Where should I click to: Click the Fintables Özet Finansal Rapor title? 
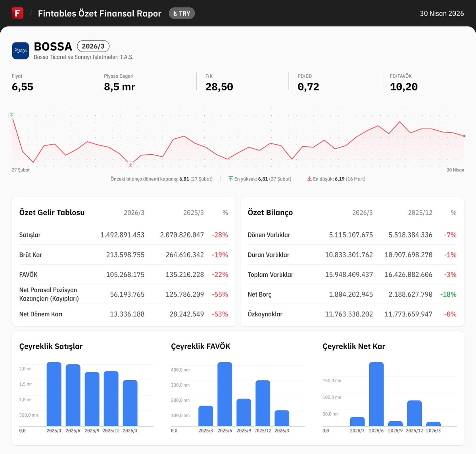point(100,13)
